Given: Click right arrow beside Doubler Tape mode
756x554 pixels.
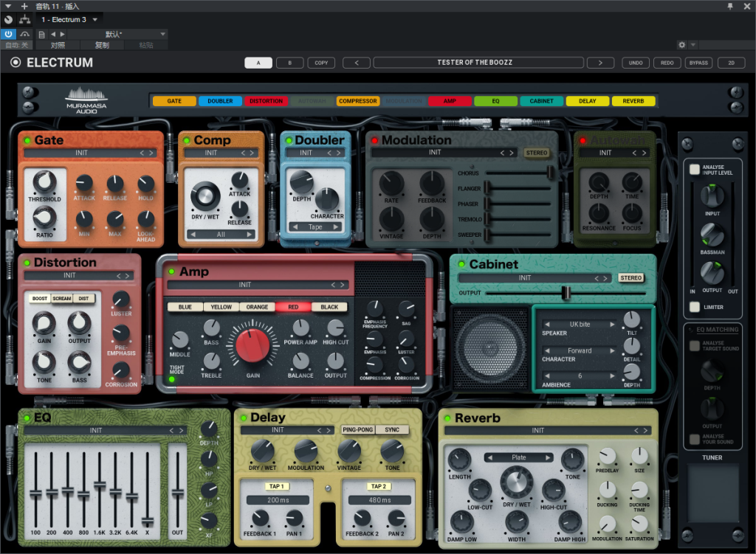Looking at the screenshot, I should [x=336, y=227].
